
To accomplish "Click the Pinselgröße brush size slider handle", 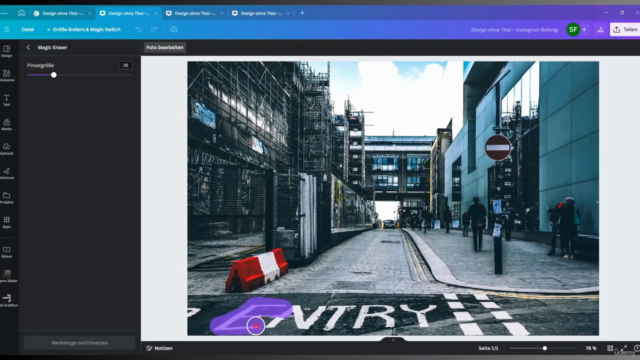I will [54, 75].
